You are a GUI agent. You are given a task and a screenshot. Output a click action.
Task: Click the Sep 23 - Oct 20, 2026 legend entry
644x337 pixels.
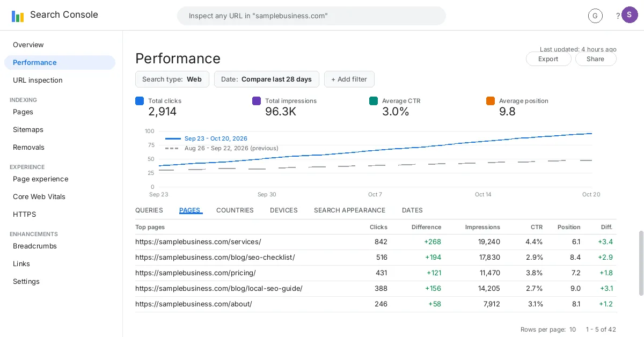[x=207, y=138]
